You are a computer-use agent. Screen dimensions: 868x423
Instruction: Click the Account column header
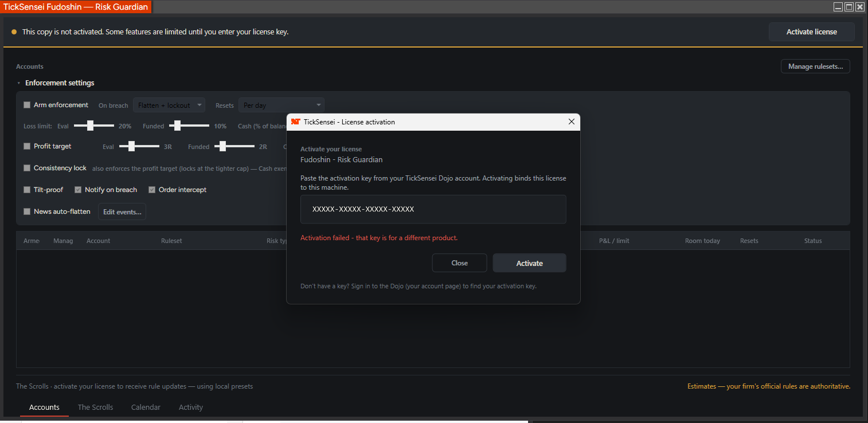click(98, 241)
